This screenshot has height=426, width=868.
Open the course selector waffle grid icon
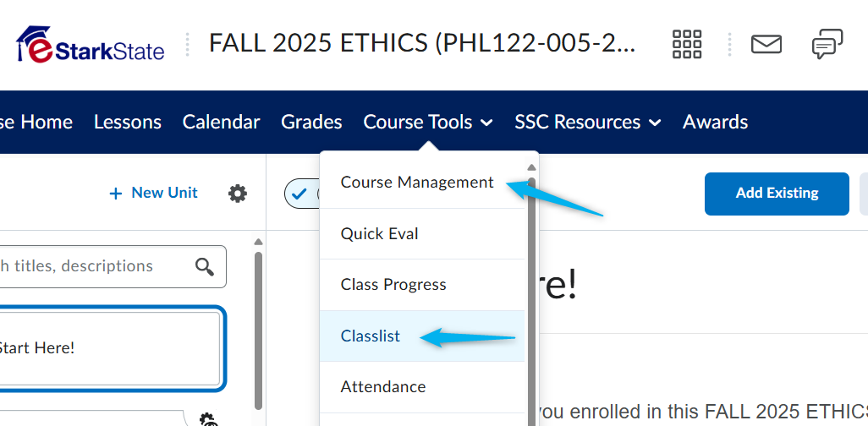[x=686, y=44]
